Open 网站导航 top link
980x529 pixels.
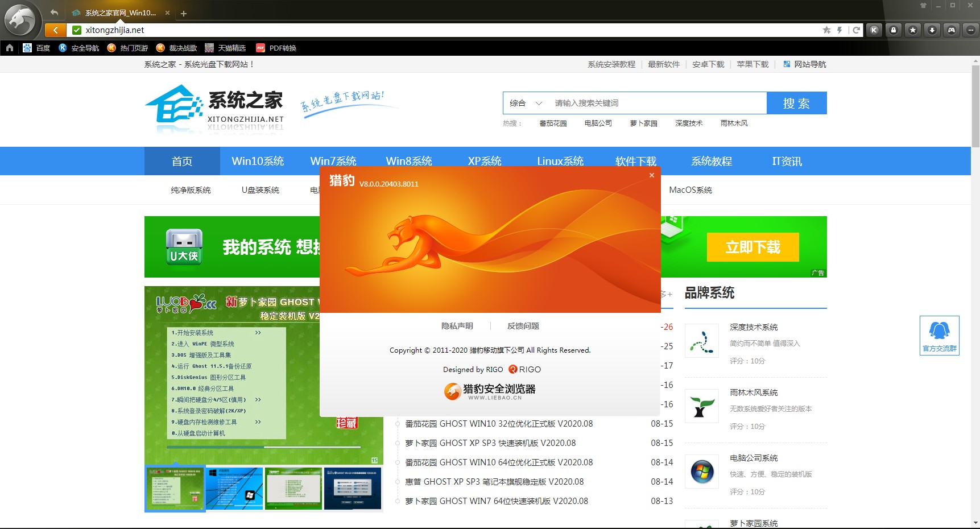point(805,64)
